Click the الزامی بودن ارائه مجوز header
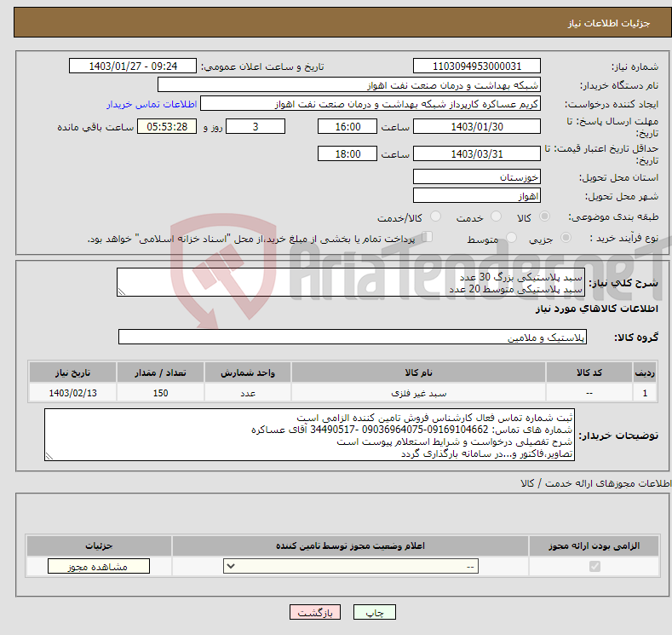The width and height of the screenshot is (672, 635). click(x=594, y=546)
